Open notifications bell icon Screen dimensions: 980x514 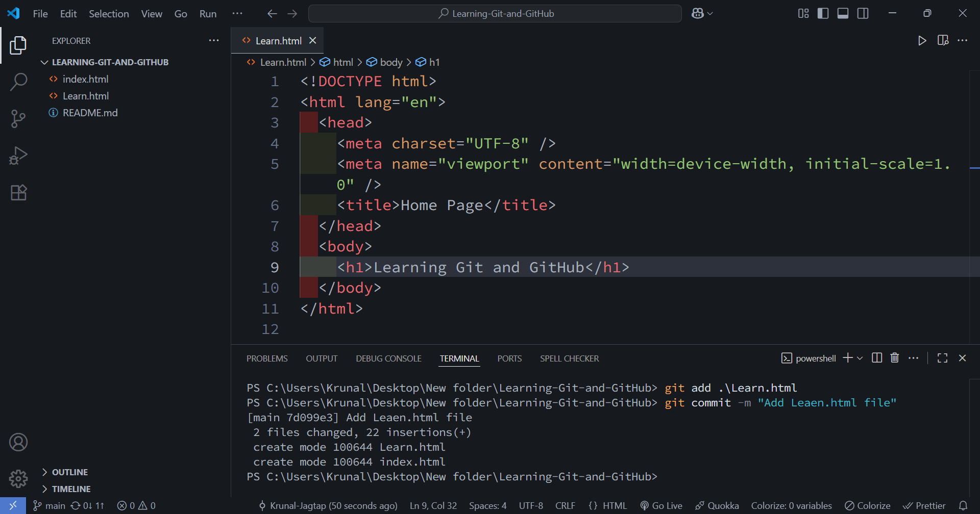tap(963, 506)
